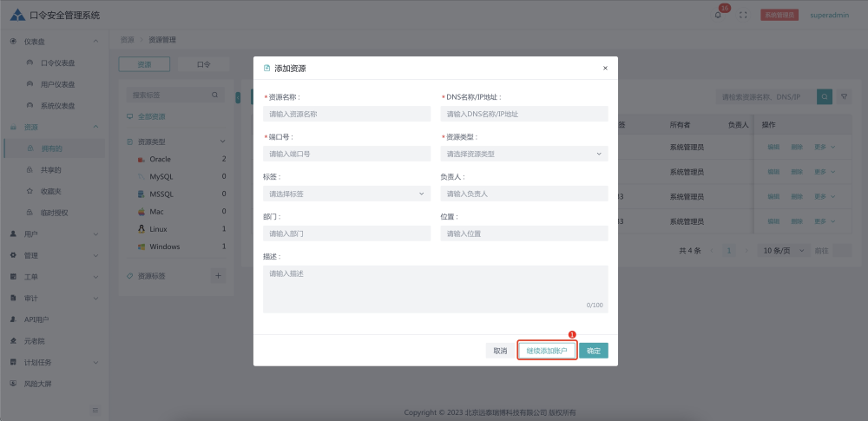Focus the 资源名称 input field
Screen dimensions: 868x421
(345, 114)
